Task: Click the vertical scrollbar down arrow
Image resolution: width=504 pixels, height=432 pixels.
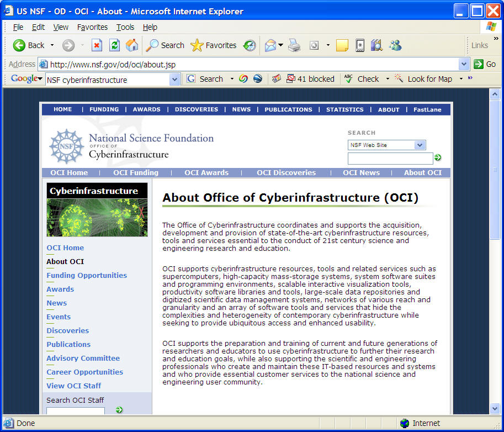Action: click(x=495, y=408)
